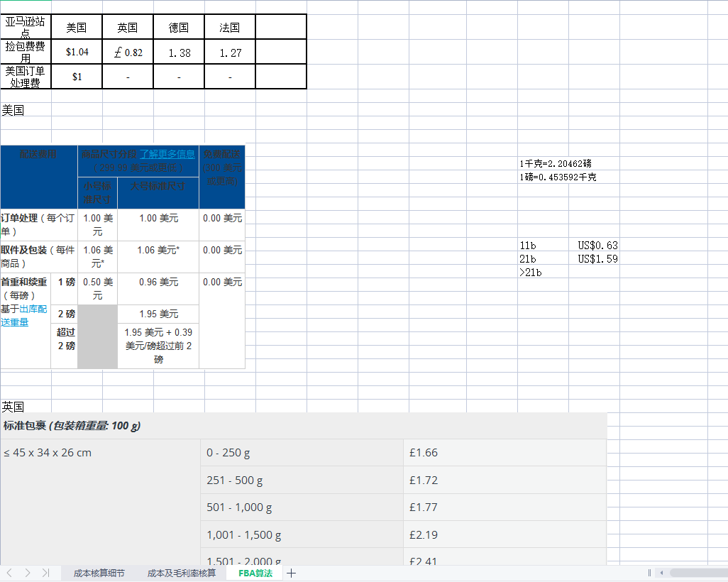The height and width of the screenshot is (582, 728).
Task: Jump to the last sheet with the end arrow
Action: 45,573
